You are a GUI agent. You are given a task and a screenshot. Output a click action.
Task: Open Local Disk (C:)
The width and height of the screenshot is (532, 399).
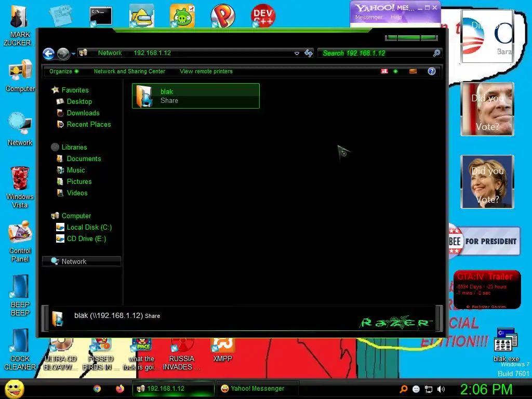point(89,228)
